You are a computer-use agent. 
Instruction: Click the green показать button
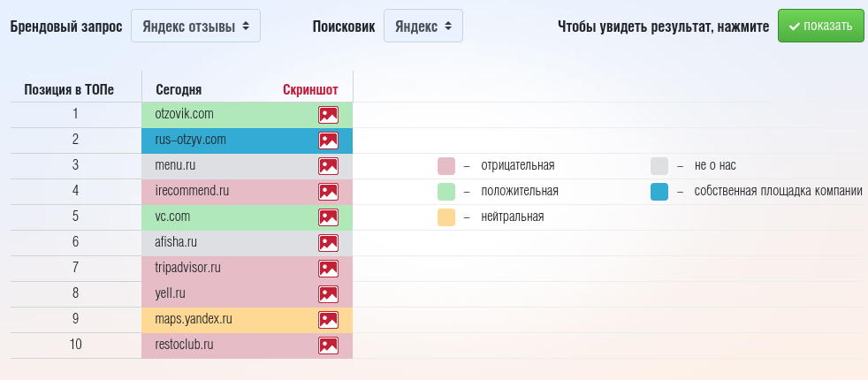[820, 26]
